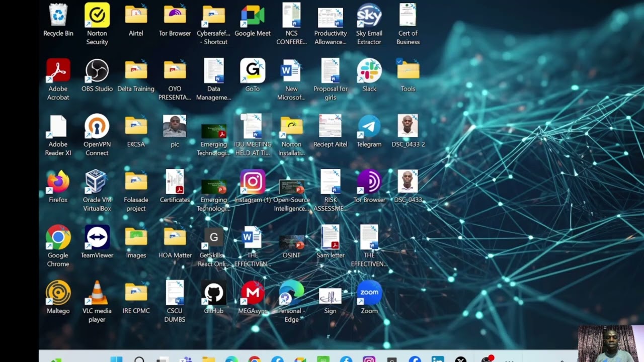
Task: Open Cert of Business file
Action: click(x=408, y=15)
